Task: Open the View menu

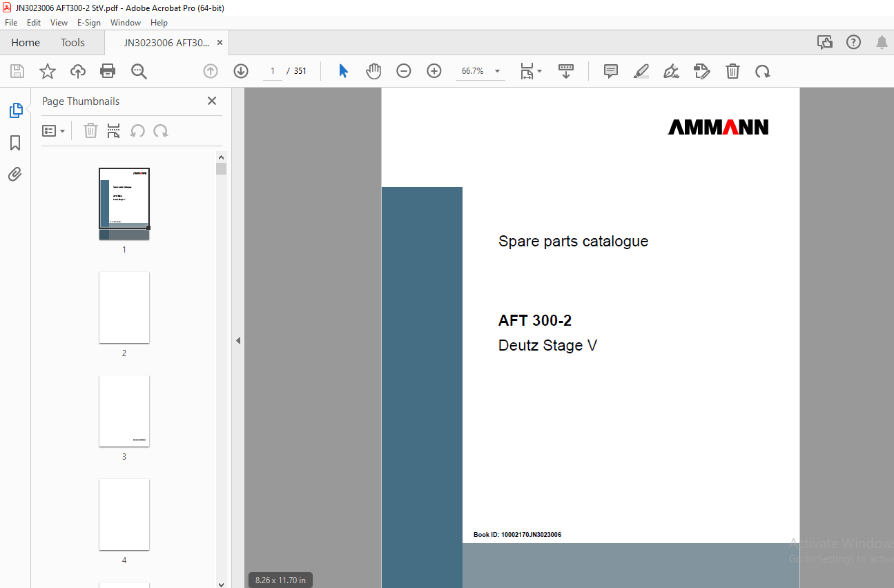Action: click(x=59, y=23)
